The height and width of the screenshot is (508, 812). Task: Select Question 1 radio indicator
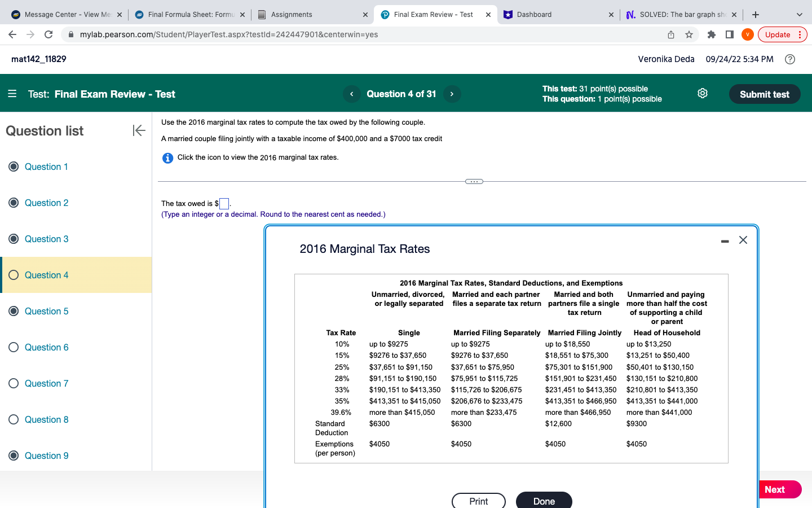pos(14,167)
